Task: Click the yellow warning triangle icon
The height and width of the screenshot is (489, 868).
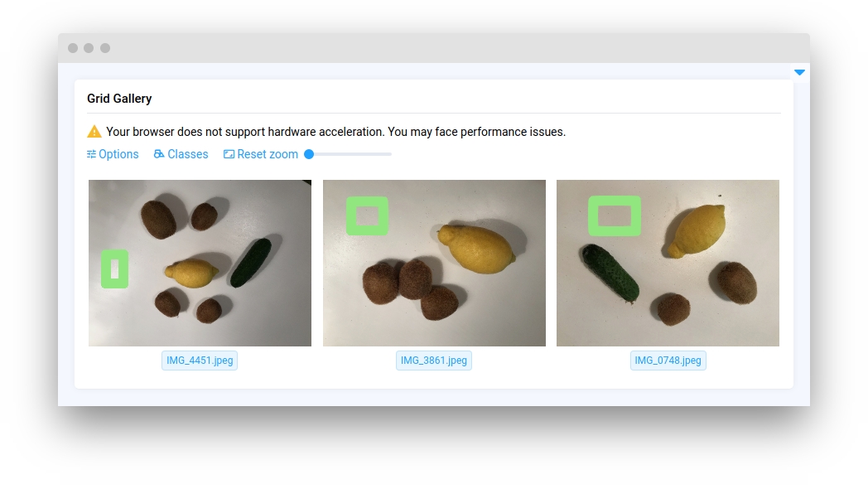Action: pyautogui.click(x=94, y=132)
